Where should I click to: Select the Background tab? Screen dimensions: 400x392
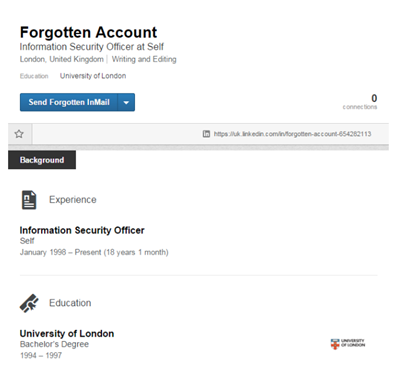pyautogui.click(x=42, y=160)
